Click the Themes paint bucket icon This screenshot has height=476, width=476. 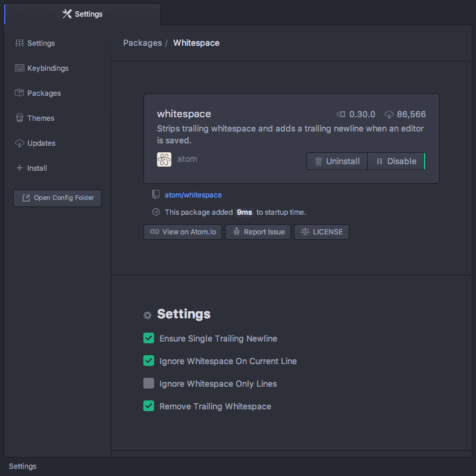tap(20, 118)
